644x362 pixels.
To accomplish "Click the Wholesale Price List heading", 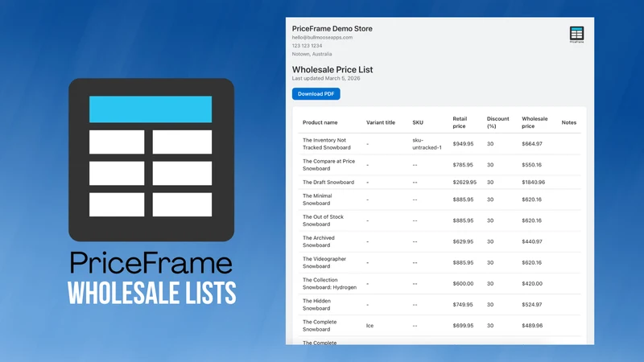I will (332, 69).
